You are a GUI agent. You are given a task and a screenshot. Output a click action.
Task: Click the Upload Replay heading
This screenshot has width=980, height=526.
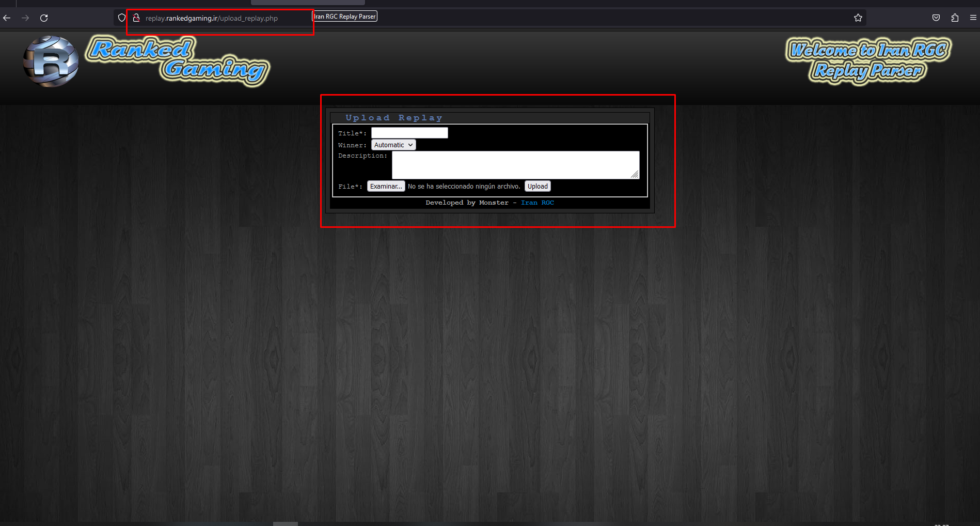point(394,118)
